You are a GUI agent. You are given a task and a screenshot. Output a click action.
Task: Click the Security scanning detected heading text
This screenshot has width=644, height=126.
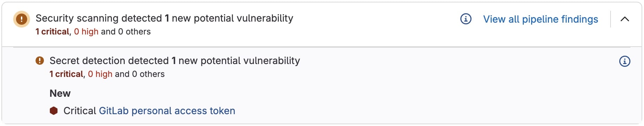coord(164,18)
